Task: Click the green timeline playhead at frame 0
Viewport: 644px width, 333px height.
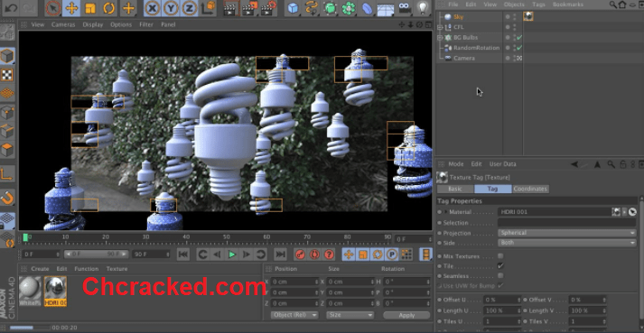Action: [x=25, y=237]
